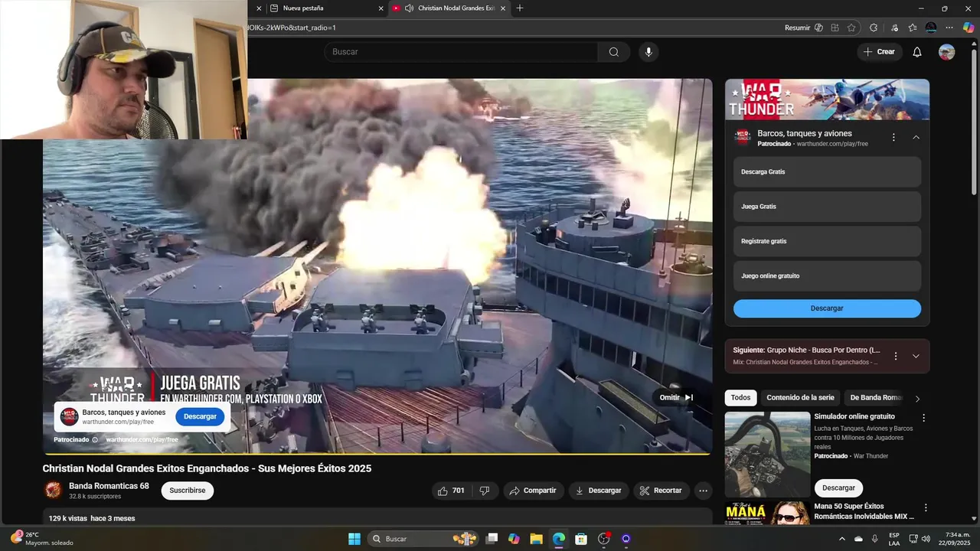Click the Juega Gratis ad link
The image size is (980, 551).
(827, 207)
